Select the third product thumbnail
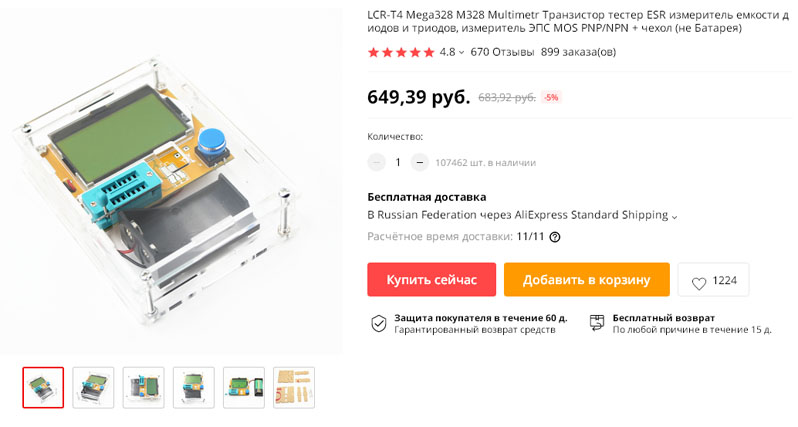The height and width of the screenshot is (427, 798). (144, 387)
